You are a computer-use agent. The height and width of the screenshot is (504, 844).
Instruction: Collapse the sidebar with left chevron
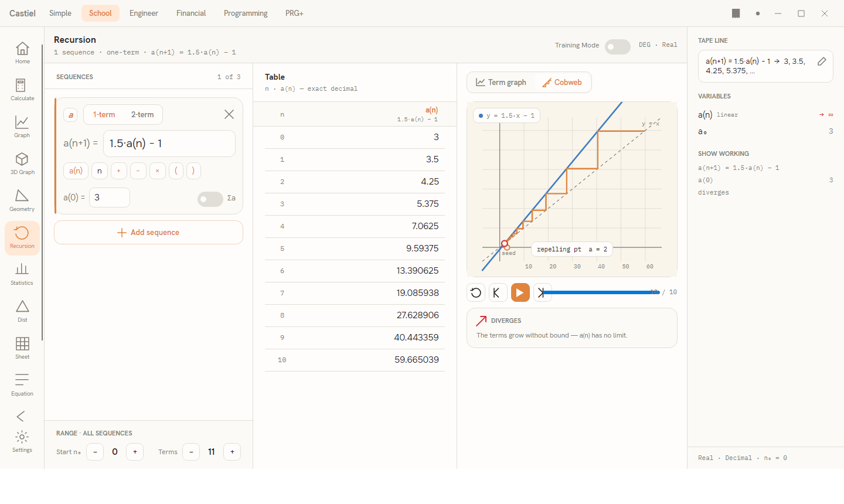coord(21,416)
